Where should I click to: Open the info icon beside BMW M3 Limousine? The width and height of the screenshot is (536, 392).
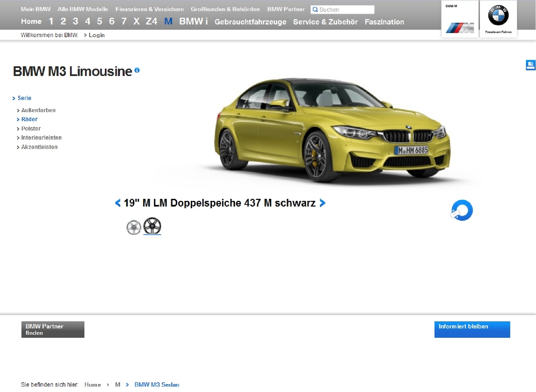tap(137, 70)
